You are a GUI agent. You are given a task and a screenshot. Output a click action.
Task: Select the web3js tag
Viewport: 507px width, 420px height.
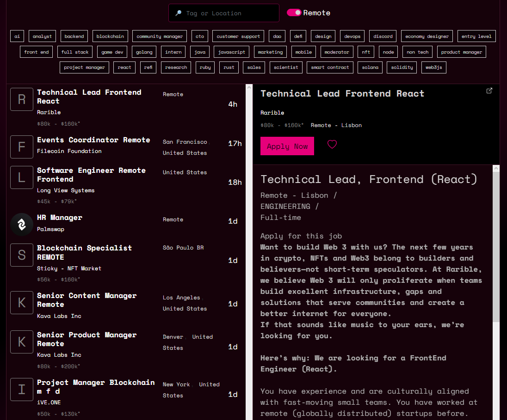click(434, 67)
